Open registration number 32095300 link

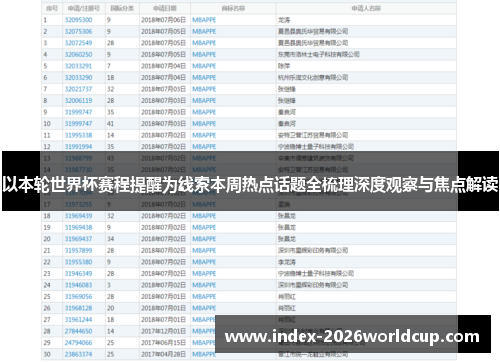[78, 20]
